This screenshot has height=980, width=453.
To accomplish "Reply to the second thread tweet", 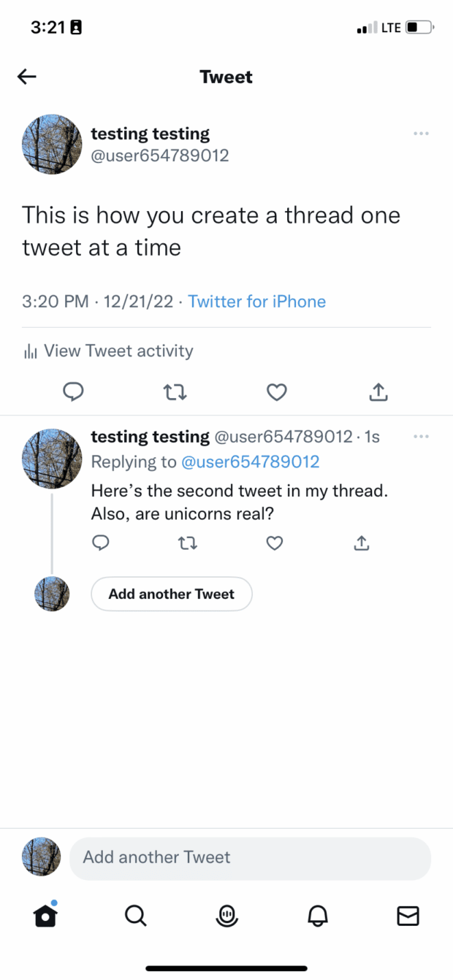I will [x=101, y=543].
